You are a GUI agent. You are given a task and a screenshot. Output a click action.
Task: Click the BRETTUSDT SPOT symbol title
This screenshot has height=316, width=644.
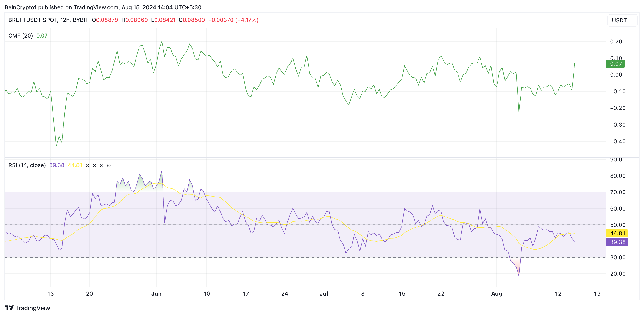coord(33,20)
